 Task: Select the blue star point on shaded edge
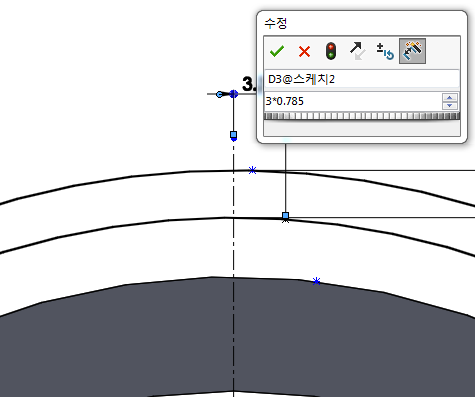(x=316, y=281)
